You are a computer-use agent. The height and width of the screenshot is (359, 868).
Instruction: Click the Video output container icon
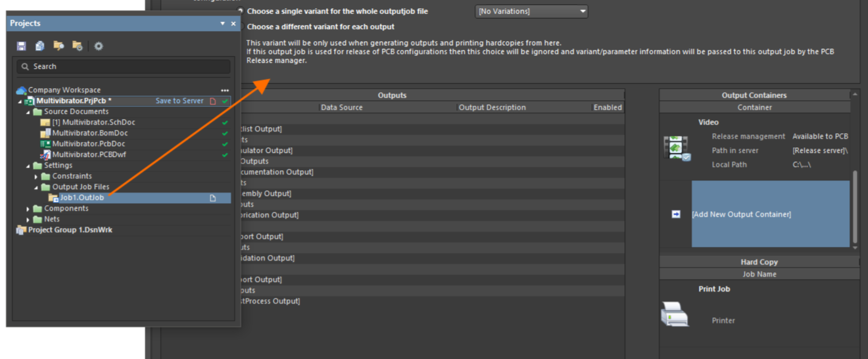(x=676, y=148)
